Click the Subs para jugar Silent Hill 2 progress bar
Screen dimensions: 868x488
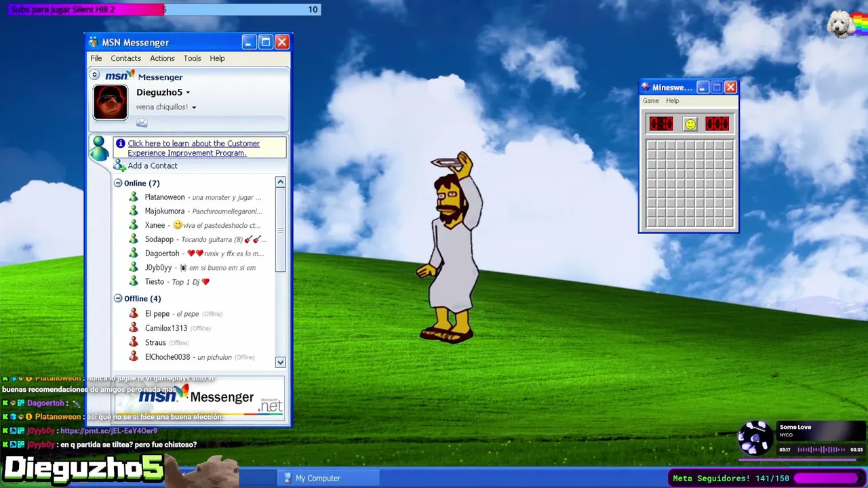(164, 9)
